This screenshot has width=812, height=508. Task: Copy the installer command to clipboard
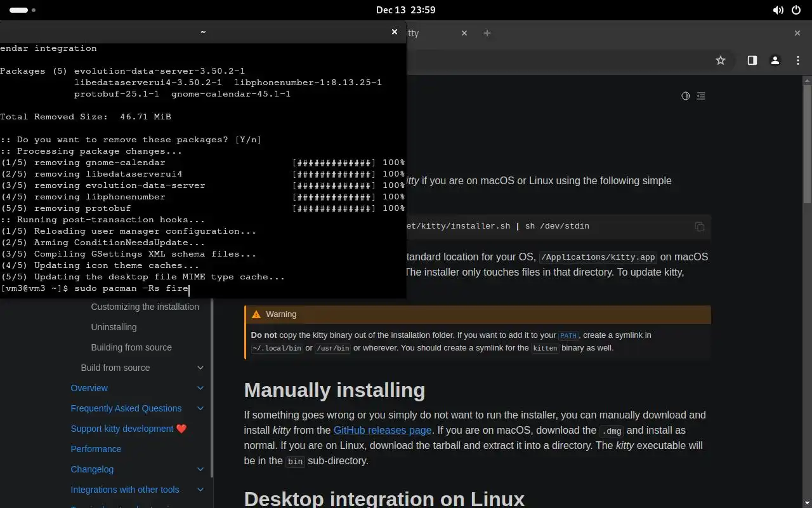[699, 226]
